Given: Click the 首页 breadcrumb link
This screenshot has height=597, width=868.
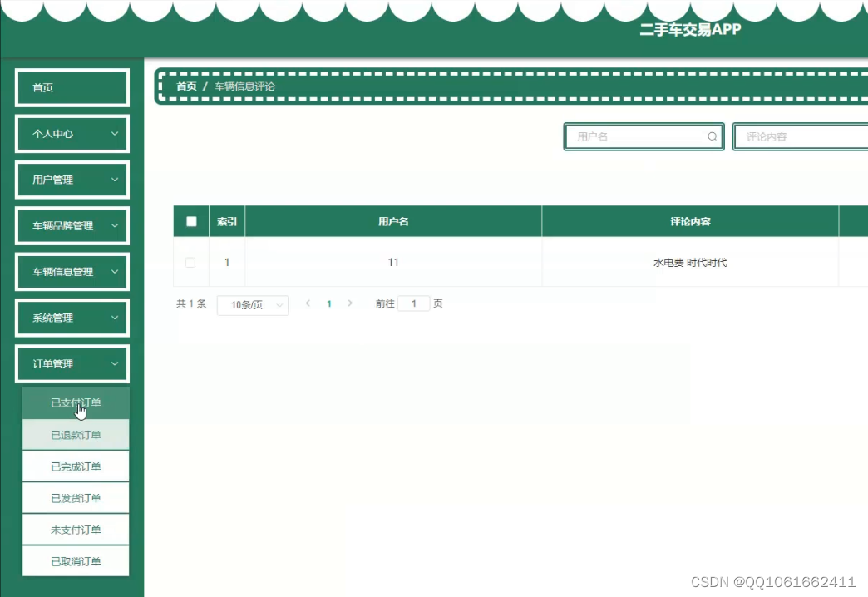Looking at the screenshot, I should click(186, 84).
